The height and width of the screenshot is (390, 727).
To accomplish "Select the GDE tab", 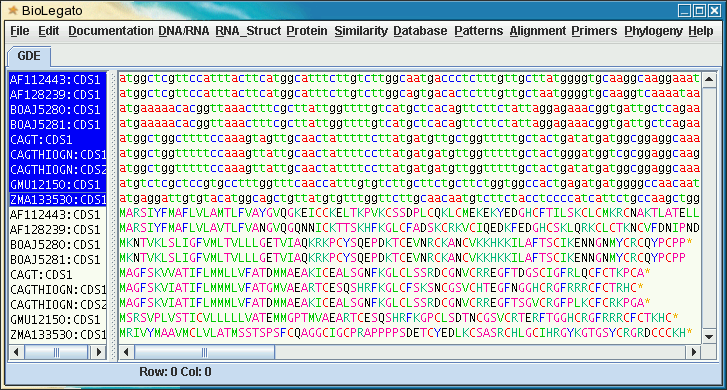I will tap(29, 56).
